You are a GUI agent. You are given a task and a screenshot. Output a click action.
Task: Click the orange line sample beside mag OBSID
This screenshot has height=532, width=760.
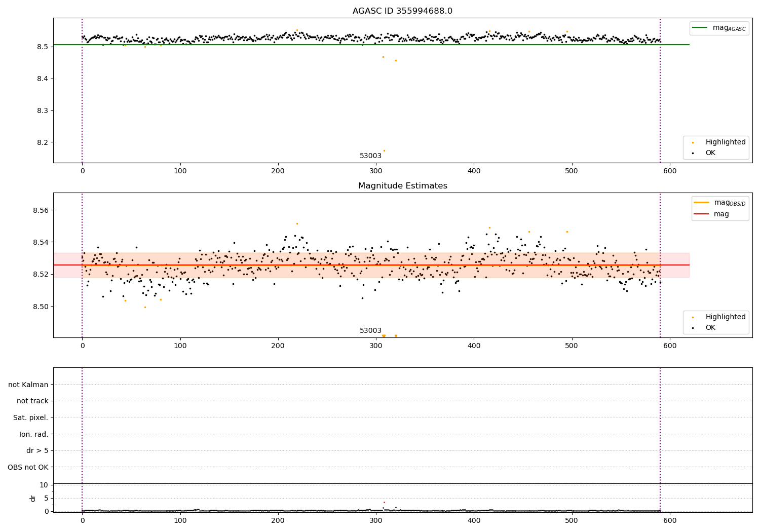tap(702, 203)
